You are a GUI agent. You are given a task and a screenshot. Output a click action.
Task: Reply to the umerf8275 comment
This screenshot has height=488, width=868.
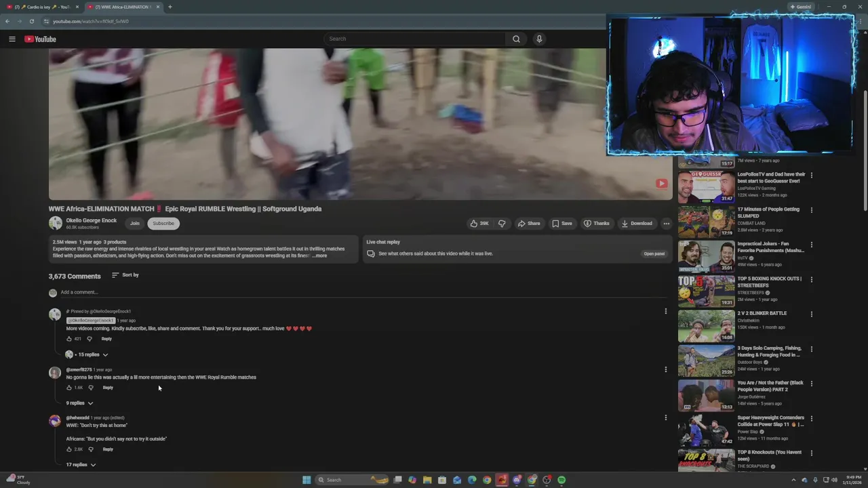(x=108, y=388)
